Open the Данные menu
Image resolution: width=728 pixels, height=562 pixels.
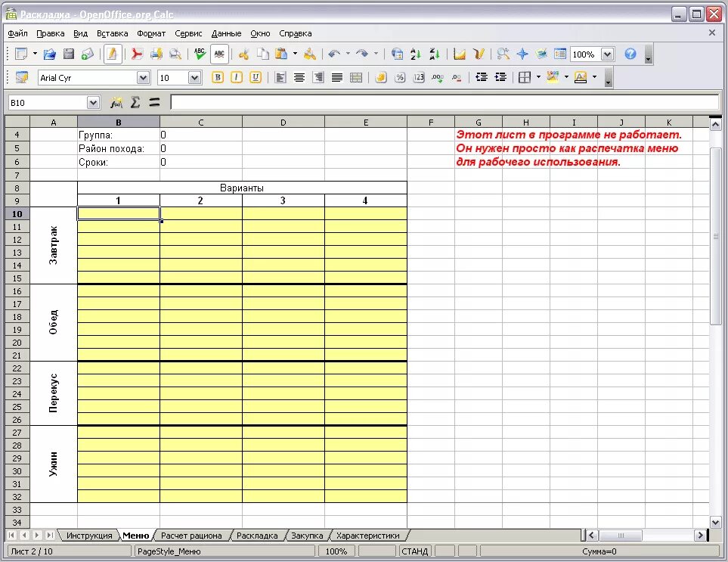pyautogui.click(x=226, y=33)
